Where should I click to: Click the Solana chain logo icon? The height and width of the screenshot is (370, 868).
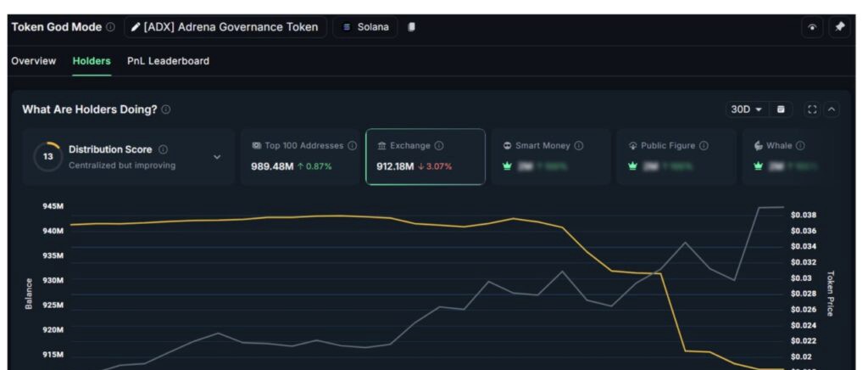pos(347,27)
